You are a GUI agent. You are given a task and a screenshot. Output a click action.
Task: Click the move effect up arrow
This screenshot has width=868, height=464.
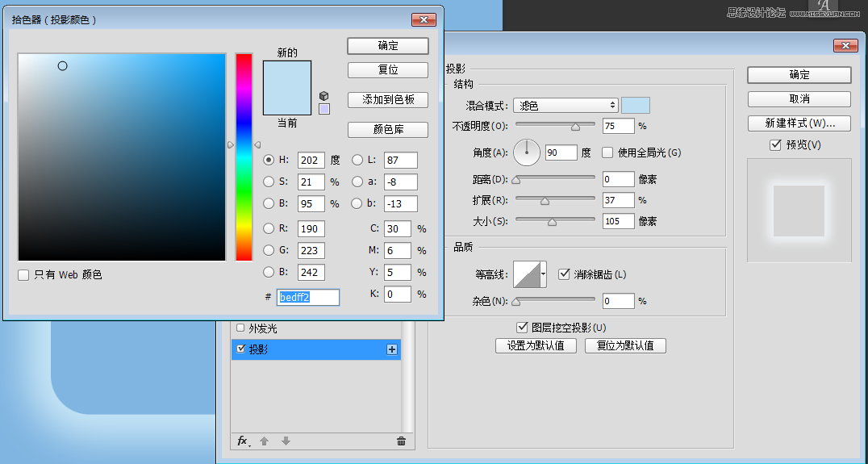[x=264, y=441]
